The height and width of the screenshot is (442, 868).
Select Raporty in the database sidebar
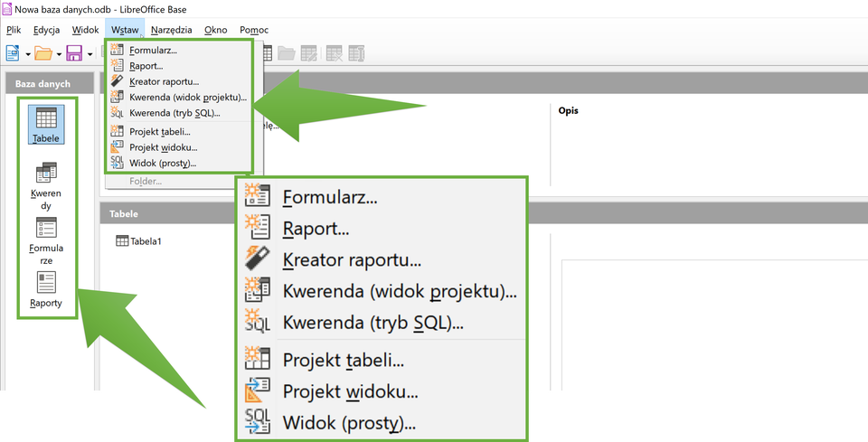pos(46,289)
